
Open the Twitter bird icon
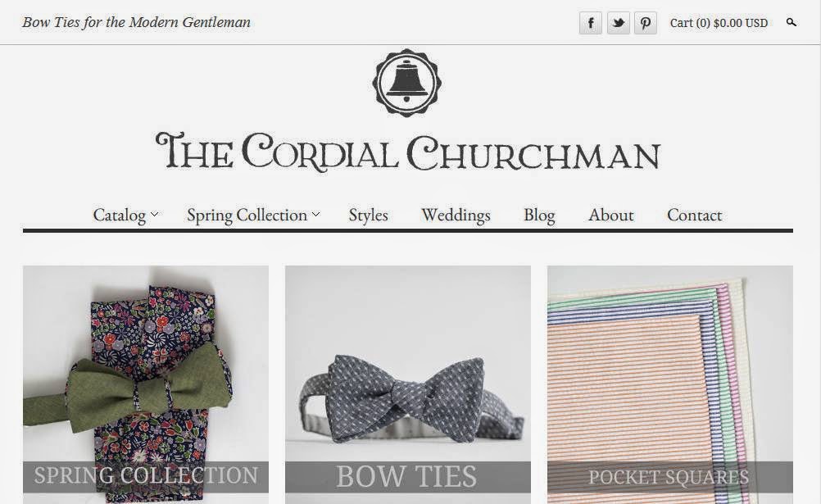[619, 23]
